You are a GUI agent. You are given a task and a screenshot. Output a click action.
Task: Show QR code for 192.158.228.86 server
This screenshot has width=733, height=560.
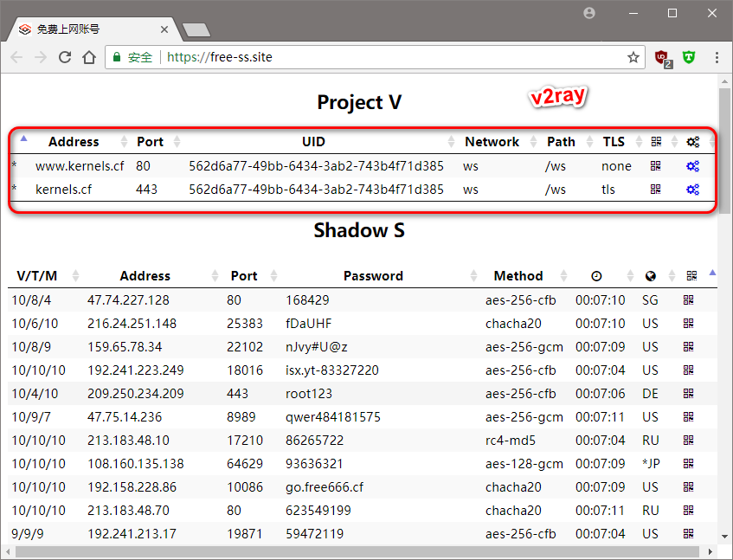tap(688, 487)
